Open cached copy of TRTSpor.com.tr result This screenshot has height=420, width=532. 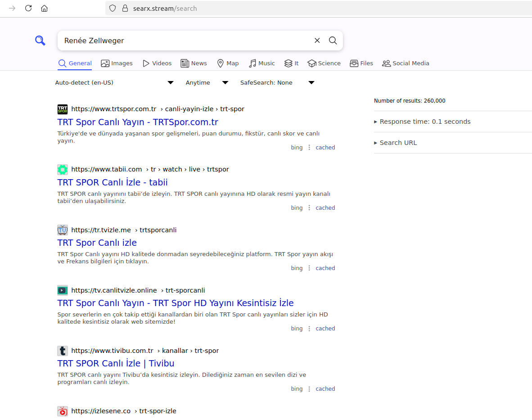(x=325, y=148)
